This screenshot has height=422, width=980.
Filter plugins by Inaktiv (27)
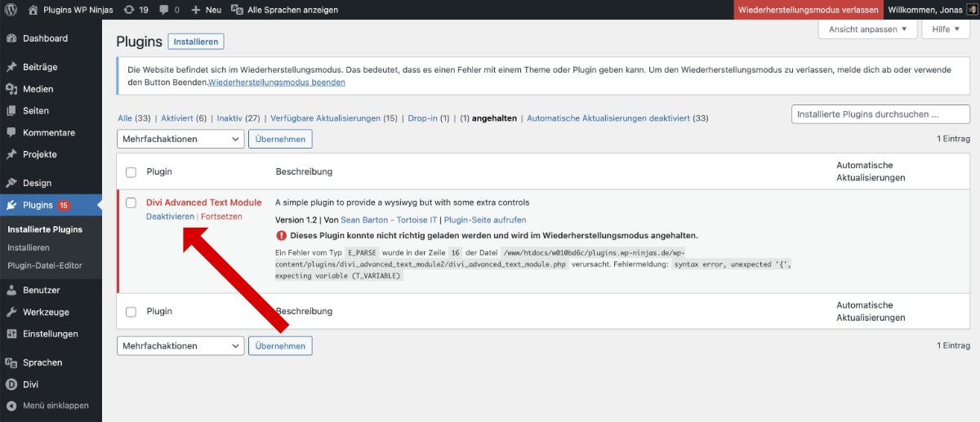(238, 118)
